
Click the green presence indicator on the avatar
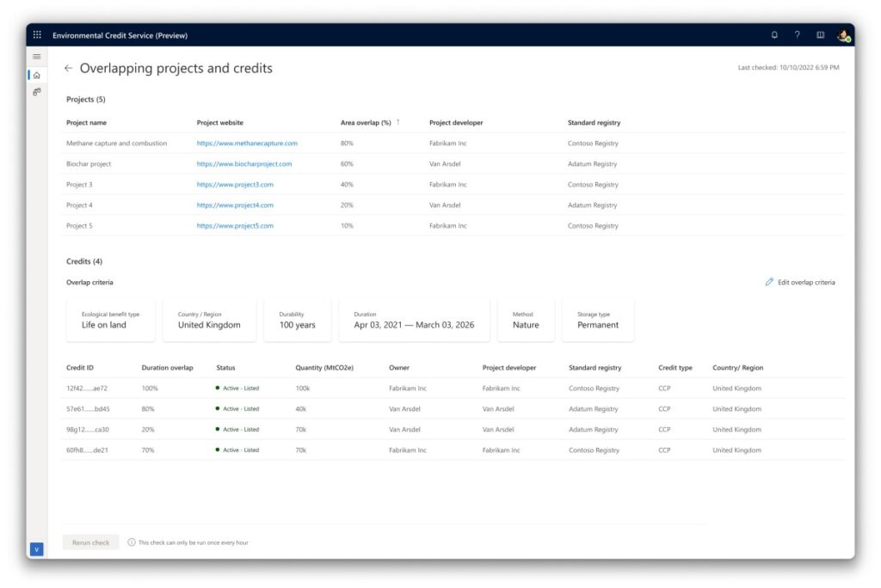(847, 40)
